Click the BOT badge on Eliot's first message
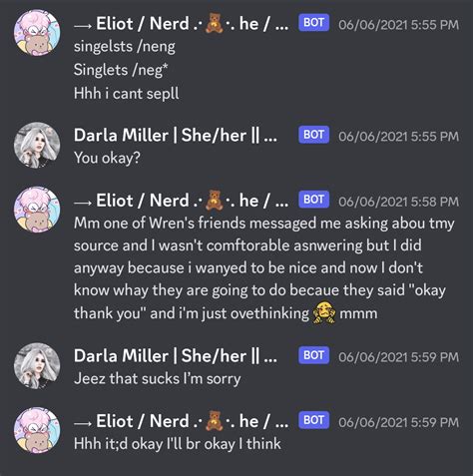Image resolution: width=473 pixels, height=476 pixels. tap(313, 23)
